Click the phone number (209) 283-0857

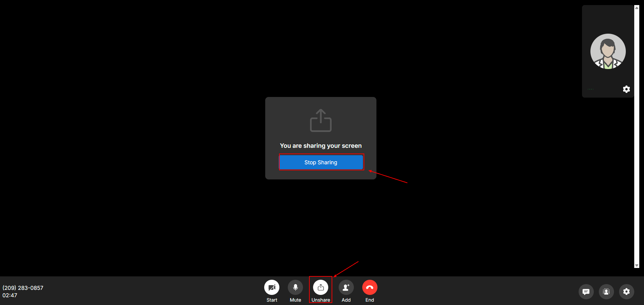(x=23, y=288)
